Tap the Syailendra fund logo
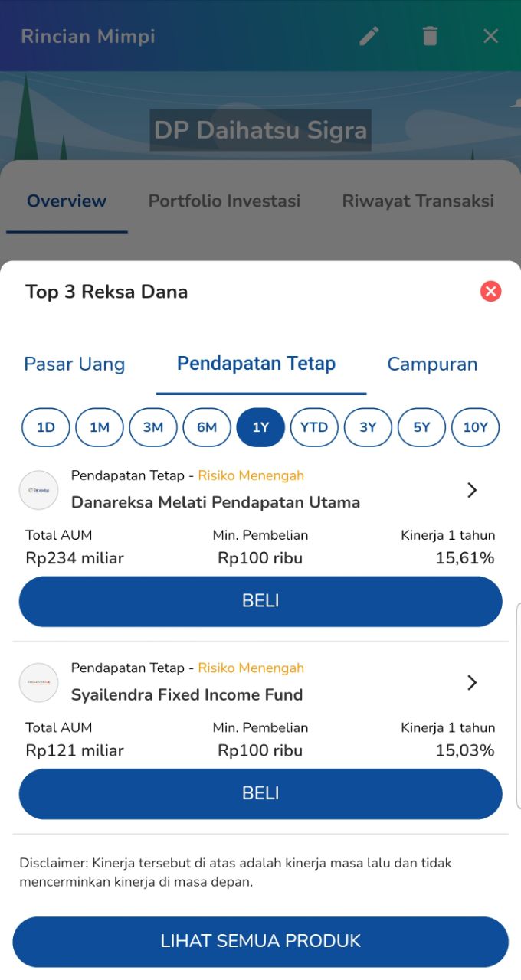 [x=38, y=682]
